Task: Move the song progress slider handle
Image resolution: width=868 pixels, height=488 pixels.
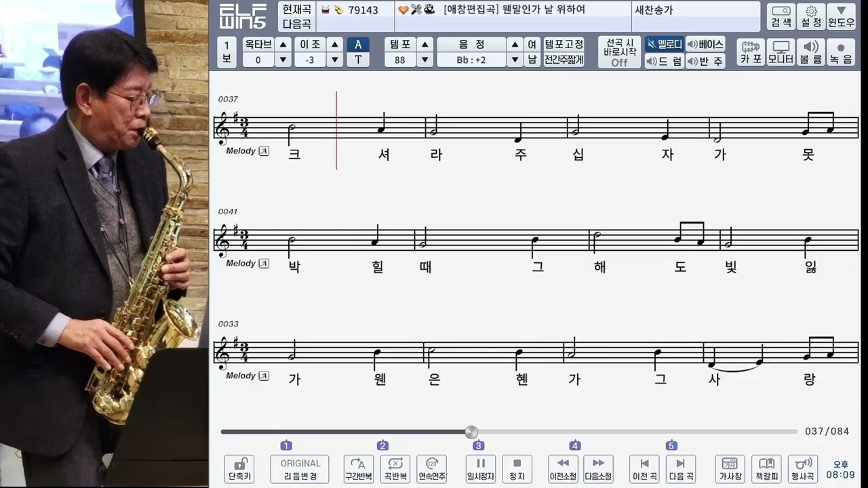Action: (471, 432)
